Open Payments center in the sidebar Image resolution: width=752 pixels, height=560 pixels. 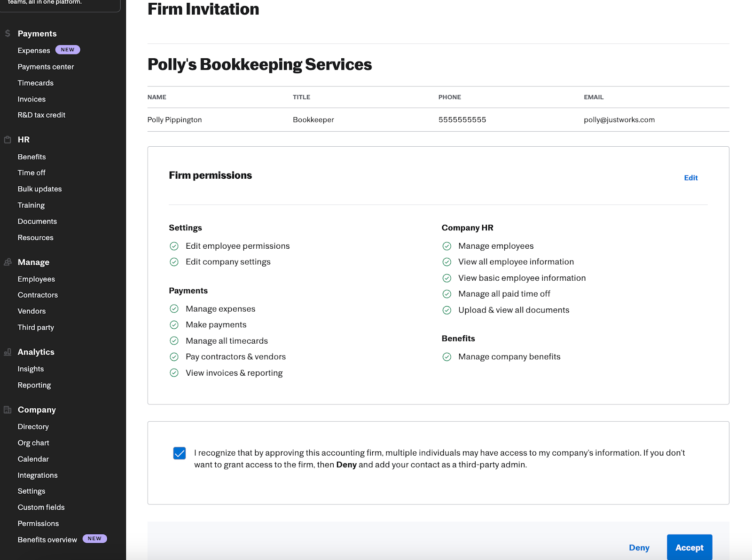pos(46,67)
